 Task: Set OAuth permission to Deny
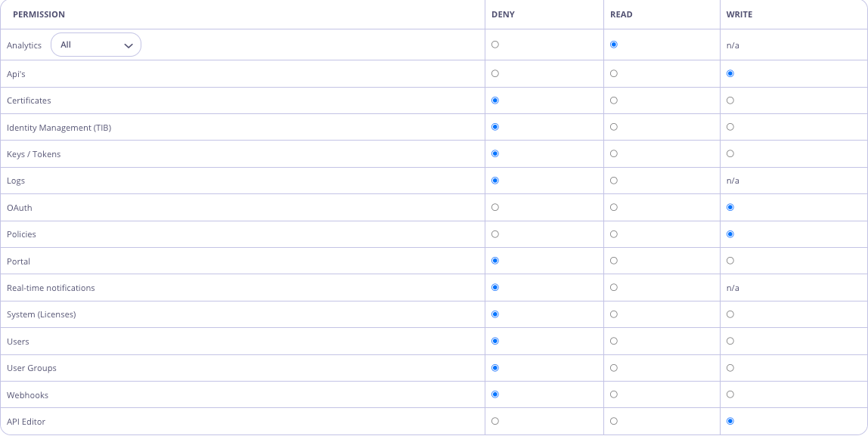click(495, 207)
